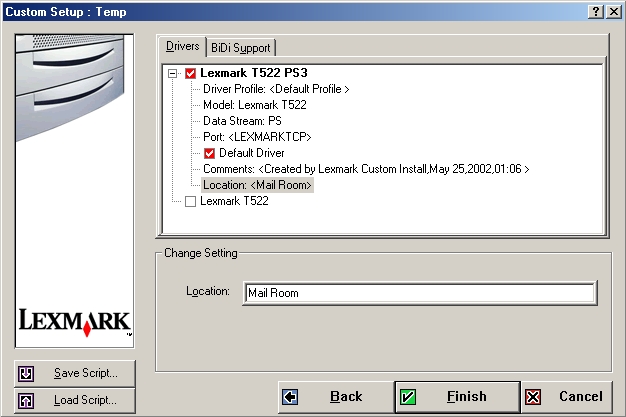Click the red X Cancel icon
This screenshot has width=626, height=417.
point(534,397)
